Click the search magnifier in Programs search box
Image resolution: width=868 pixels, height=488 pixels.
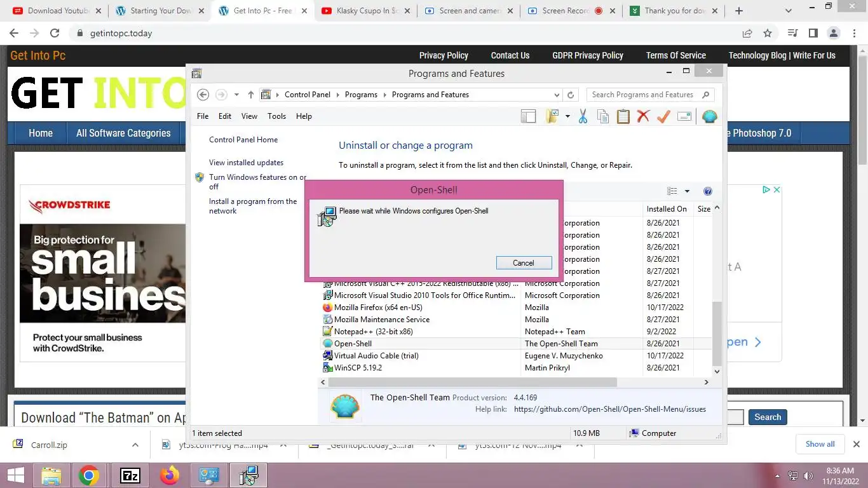point(705,95)
